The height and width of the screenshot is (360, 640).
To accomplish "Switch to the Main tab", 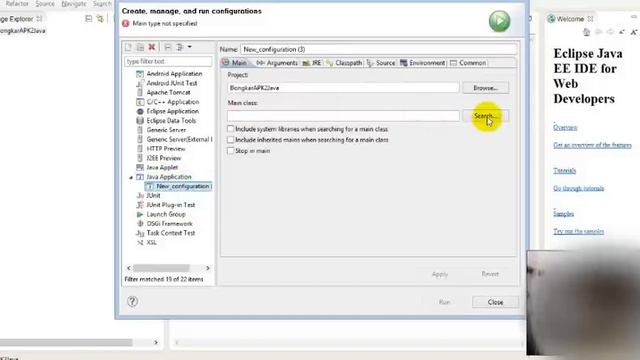I will point(235,63).
